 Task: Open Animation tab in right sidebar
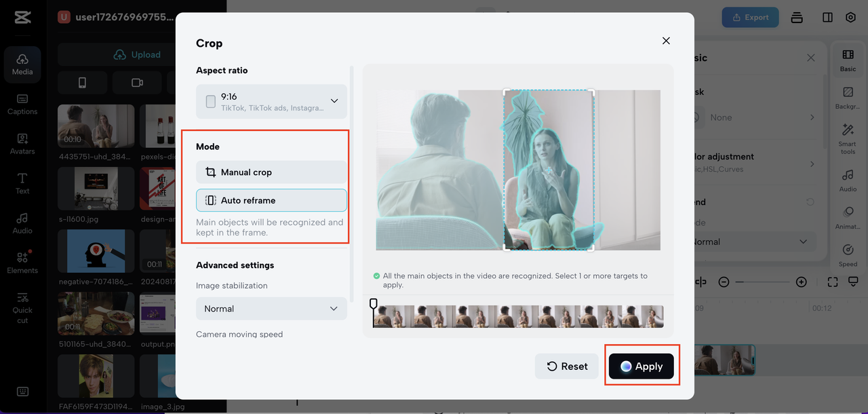848,218
